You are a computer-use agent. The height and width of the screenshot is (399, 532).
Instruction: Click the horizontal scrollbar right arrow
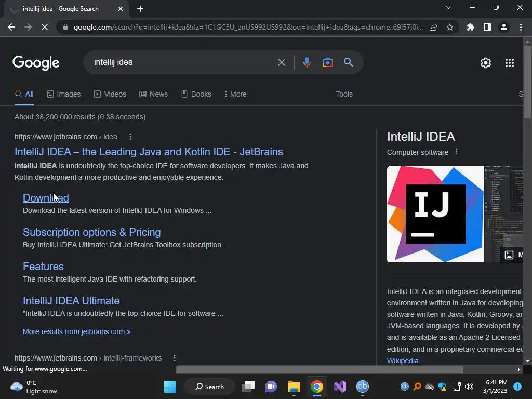[519, 369]
